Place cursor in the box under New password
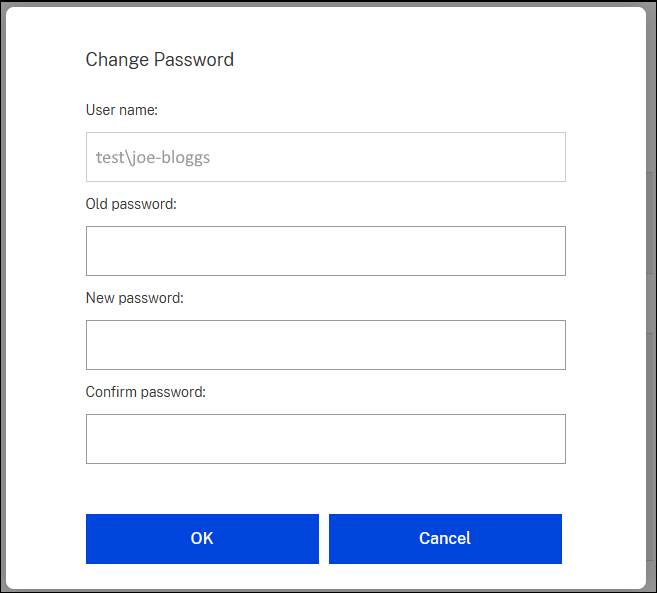 (325, 345)
